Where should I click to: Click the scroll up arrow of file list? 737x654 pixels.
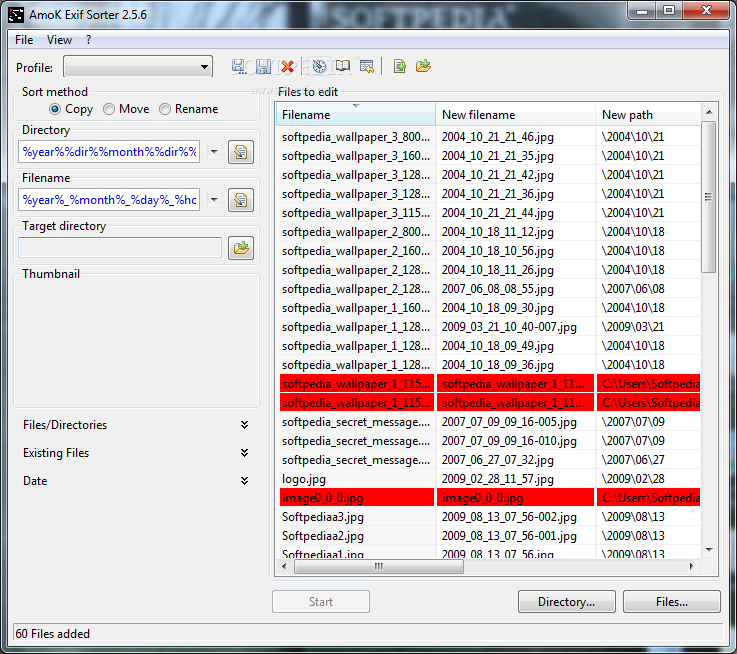coord(709,112)
